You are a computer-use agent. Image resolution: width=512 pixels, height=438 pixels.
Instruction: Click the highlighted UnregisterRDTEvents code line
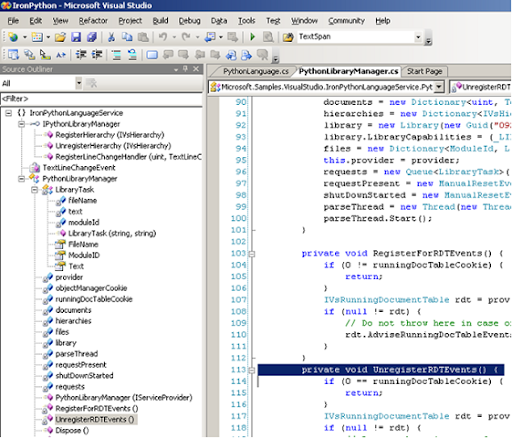click(381, 370)
